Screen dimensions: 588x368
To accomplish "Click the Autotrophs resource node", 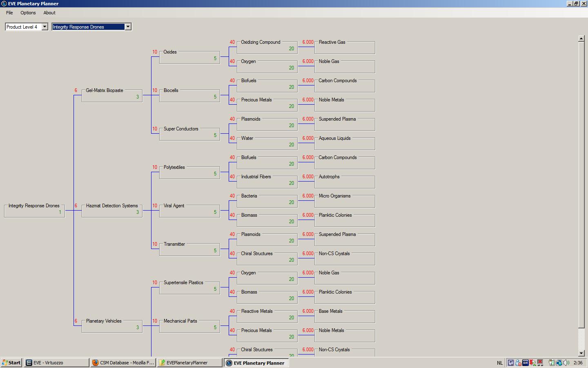I will click(345, 181).
